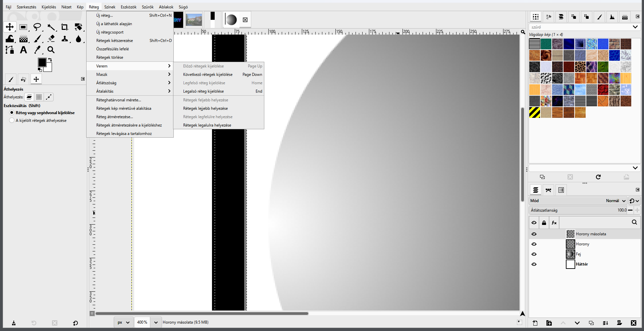
Task: Click 'Legalsó réteg kijelölése' entry
Action: pos(219,91)
